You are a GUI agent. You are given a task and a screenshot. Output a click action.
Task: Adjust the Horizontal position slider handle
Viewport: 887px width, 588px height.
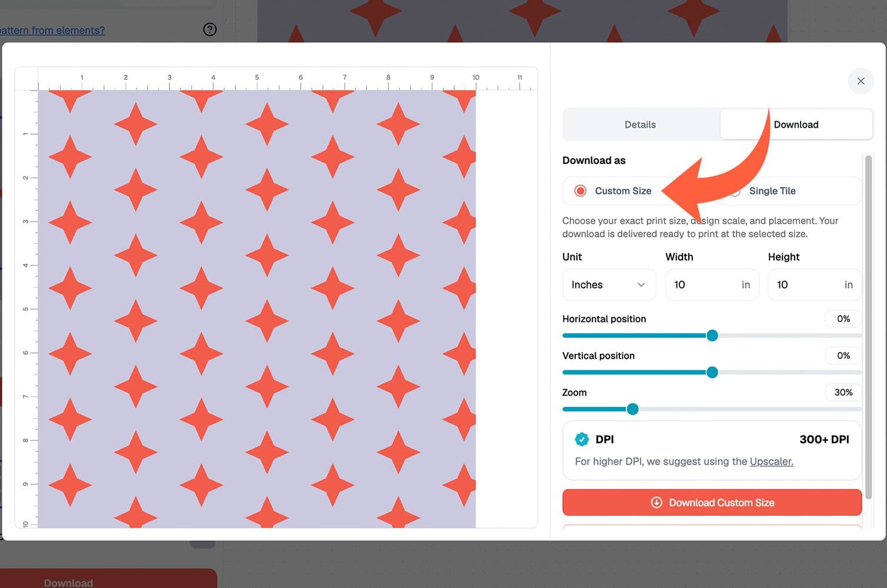point(712,336)
